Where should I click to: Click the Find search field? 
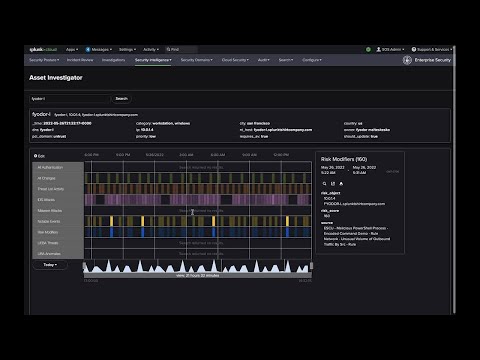(182, 49)
